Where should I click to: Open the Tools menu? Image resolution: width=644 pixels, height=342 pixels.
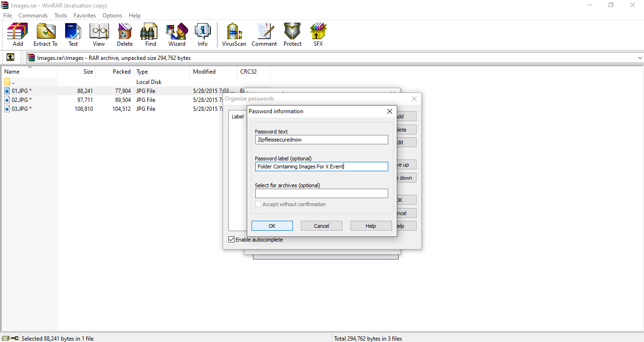click(61, 16)
